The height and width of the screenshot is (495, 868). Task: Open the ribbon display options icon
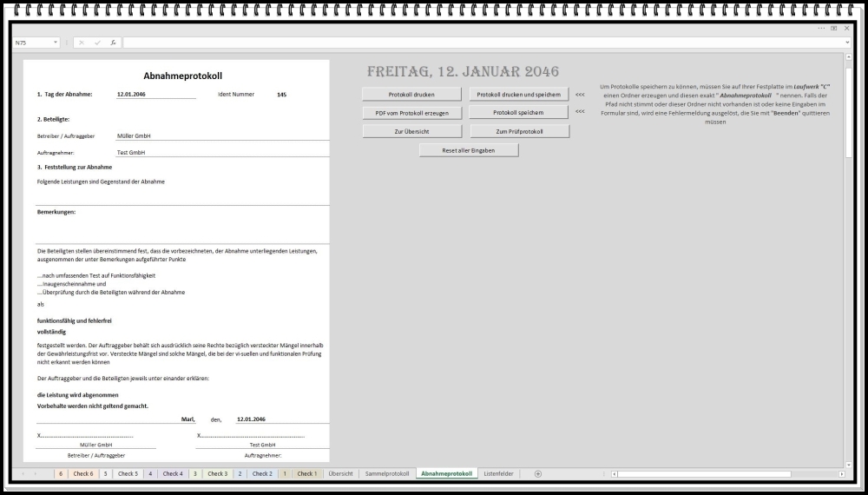click(x=834, y=28)
